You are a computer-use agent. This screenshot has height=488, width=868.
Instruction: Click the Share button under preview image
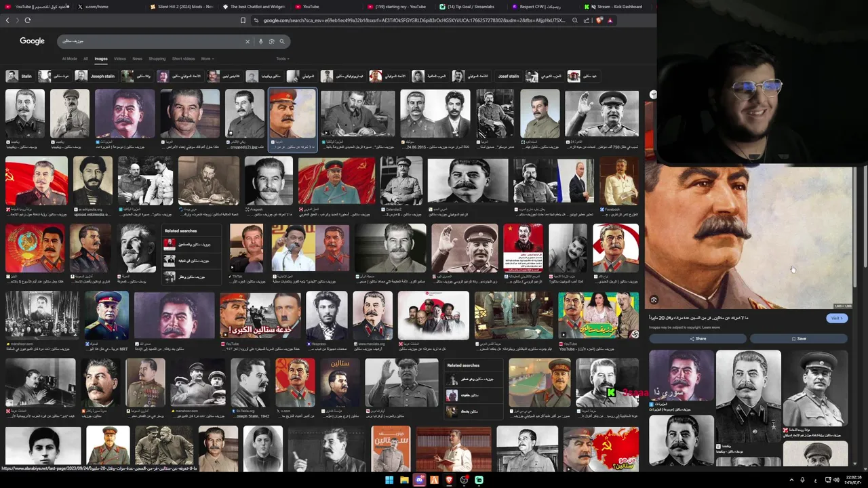tap(698, 338)
